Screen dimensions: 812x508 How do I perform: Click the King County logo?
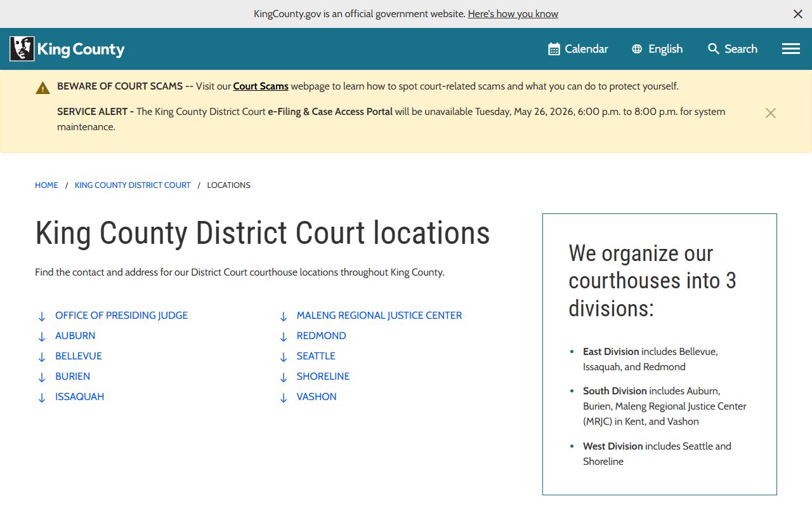coord(67,49)
